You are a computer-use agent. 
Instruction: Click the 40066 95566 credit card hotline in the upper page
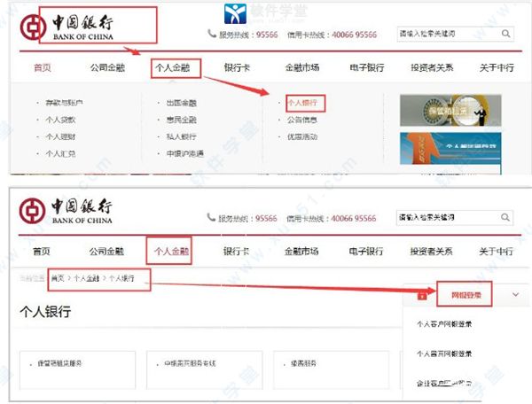point(354,35)
